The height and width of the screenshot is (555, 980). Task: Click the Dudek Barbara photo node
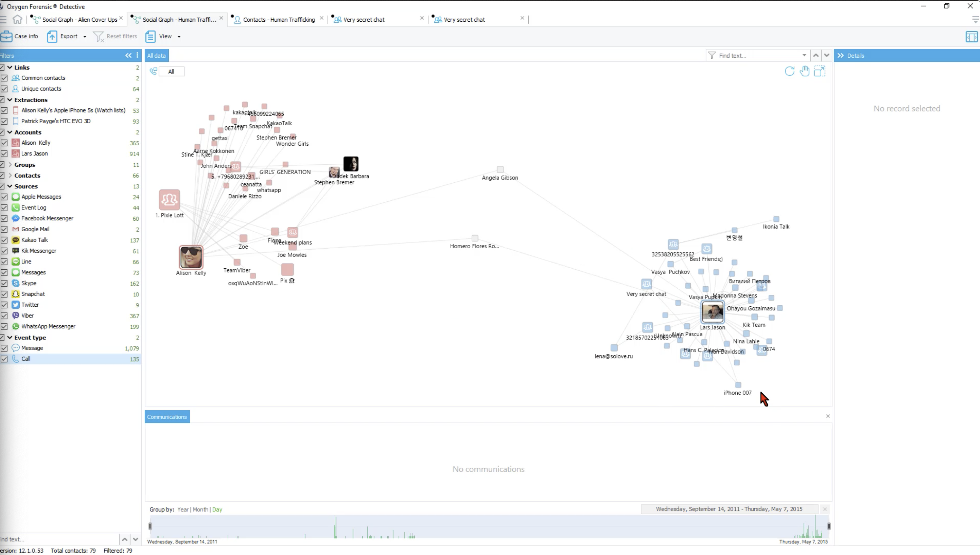[351, 164]
